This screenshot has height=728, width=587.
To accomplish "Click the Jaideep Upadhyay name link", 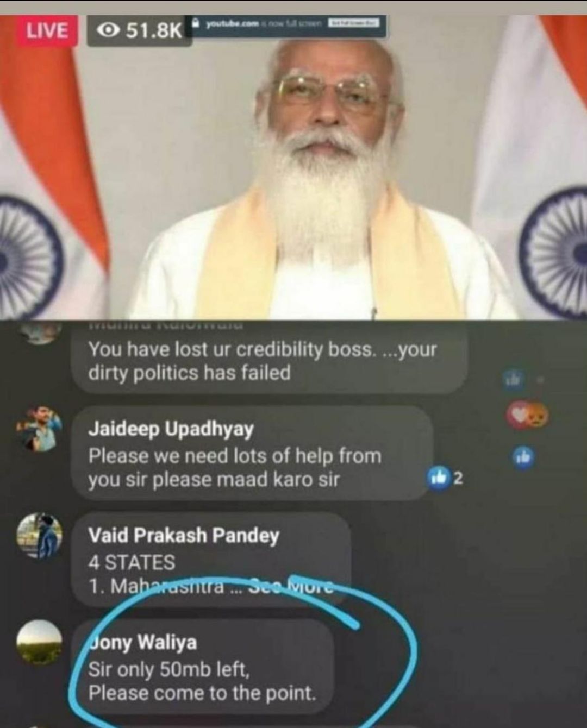I will tap(171, 429).
